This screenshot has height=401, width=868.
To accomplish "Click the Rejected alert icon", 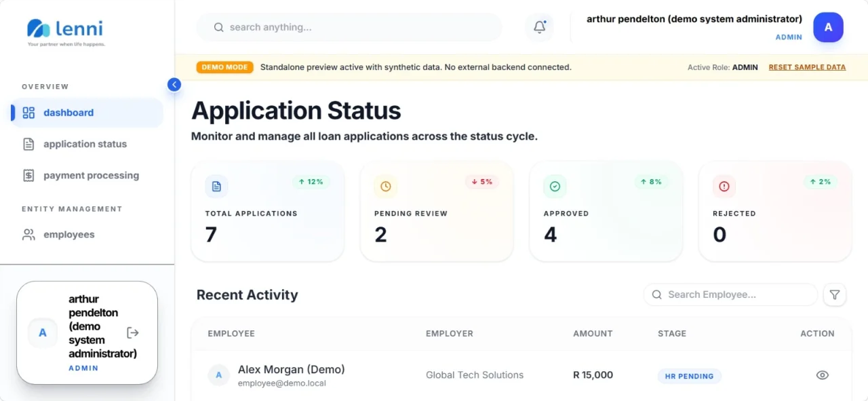I will pyautogui.click(x=724, y=186).
